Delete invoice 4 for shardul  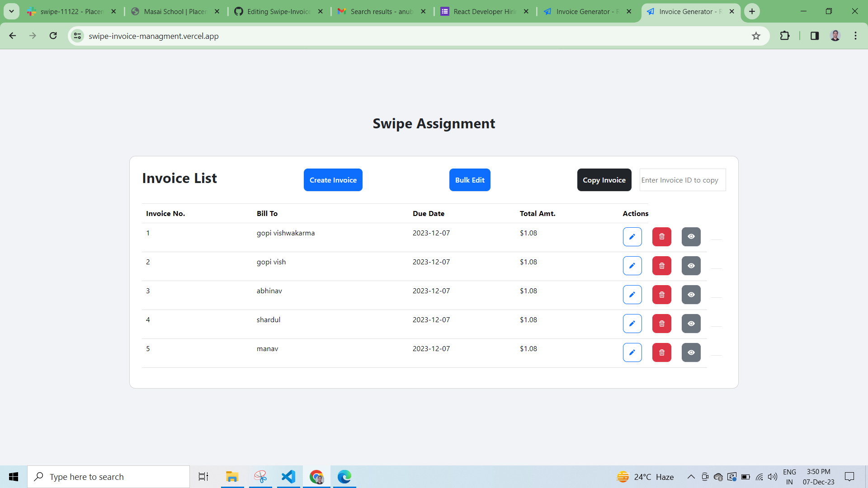point(661,324)
